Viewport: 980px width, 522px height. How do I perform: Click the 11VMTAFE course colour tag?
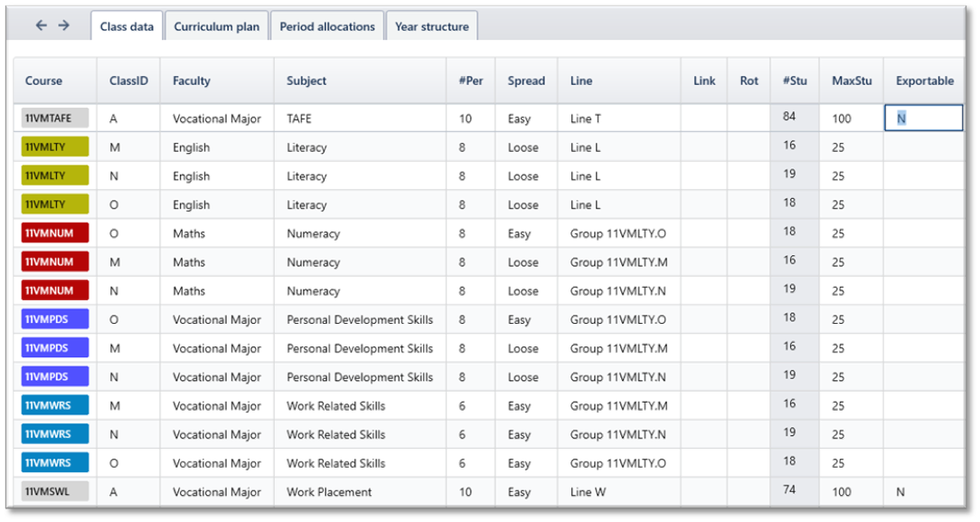click(x=55, y=119)
